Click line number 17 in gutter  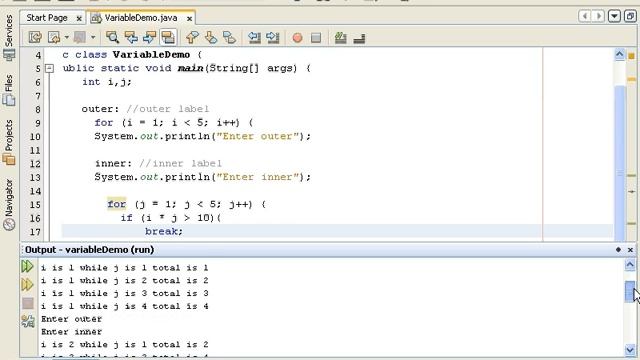click(x=35, y=232)
